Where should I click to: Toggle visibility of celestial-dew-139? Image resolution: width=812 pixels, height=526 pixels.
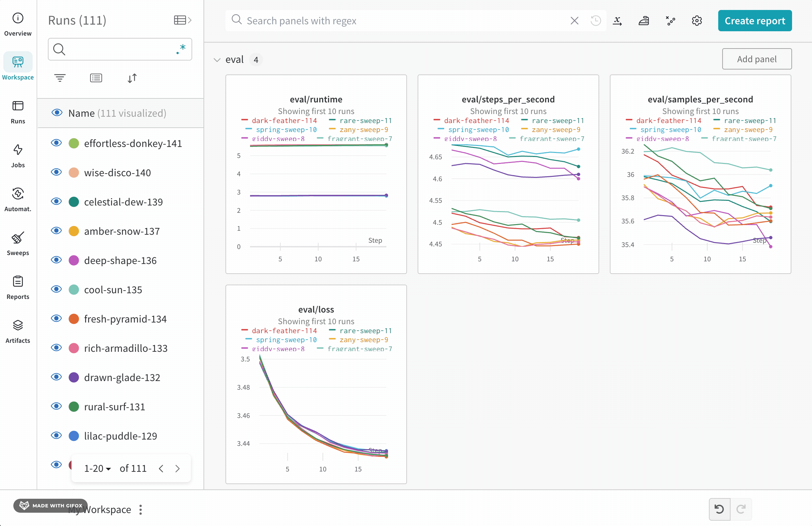click(56, 201)
